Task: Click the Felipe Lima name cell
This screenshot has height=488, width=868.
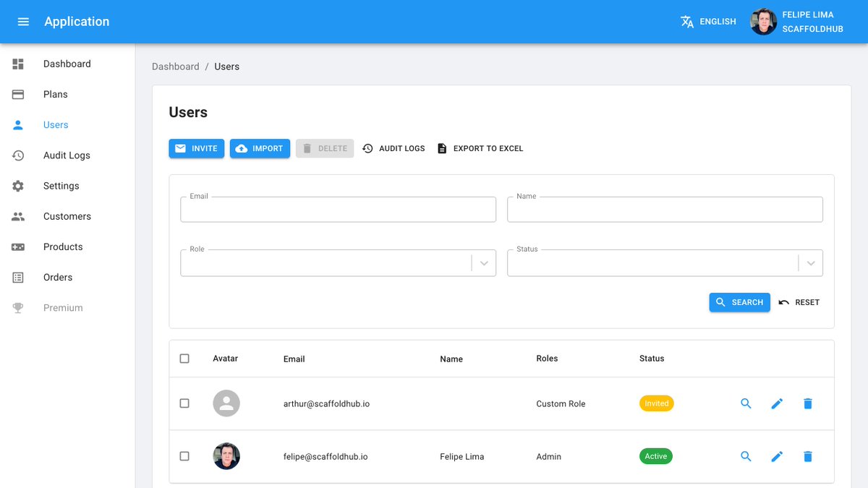Action: (x=461, y=456)
